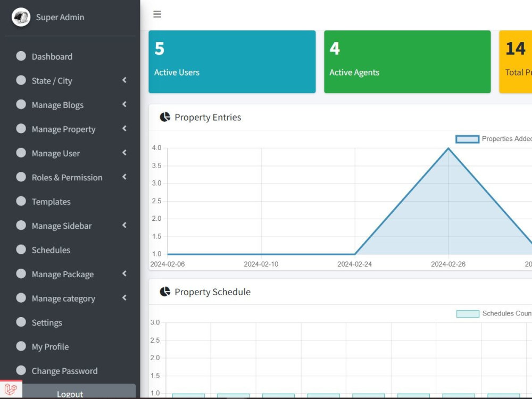Click the circle icon beside Manage Package

(21, 274)
